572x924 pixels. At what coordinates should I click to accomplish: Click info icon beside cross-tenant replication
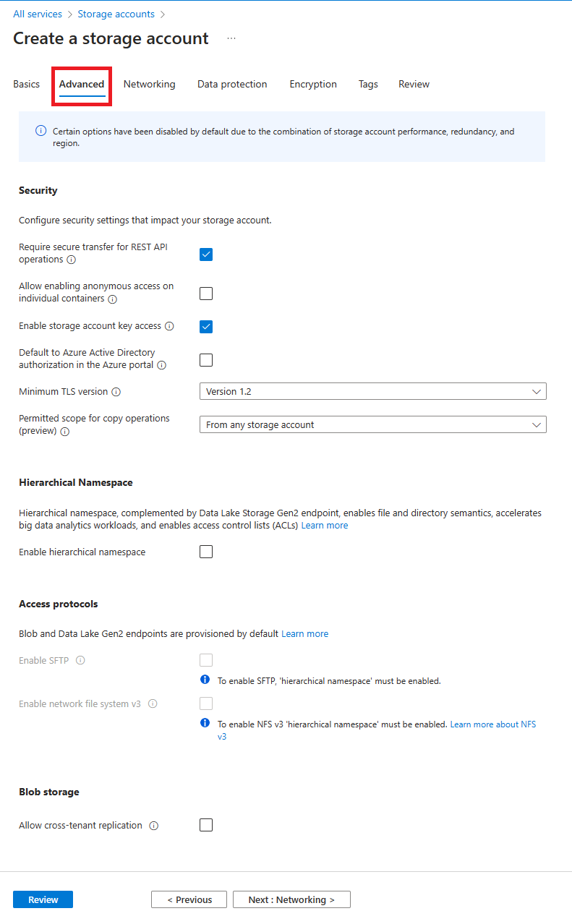153,826
